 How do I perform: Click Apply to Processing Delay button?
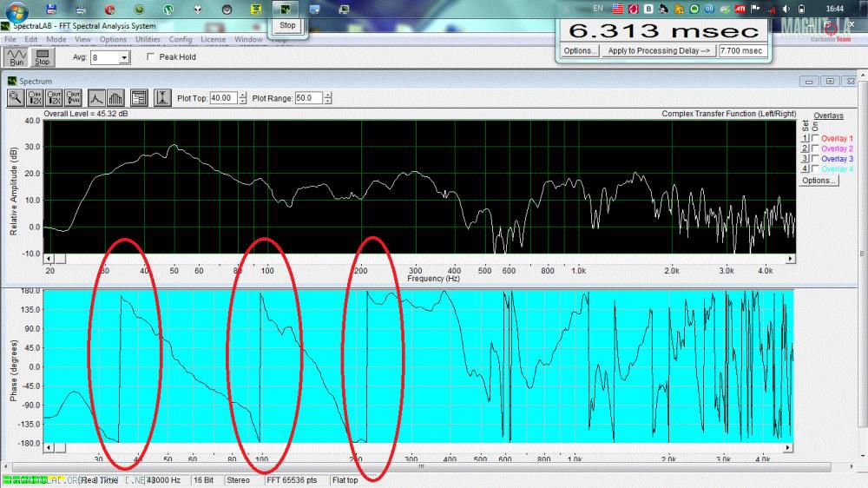658,50
